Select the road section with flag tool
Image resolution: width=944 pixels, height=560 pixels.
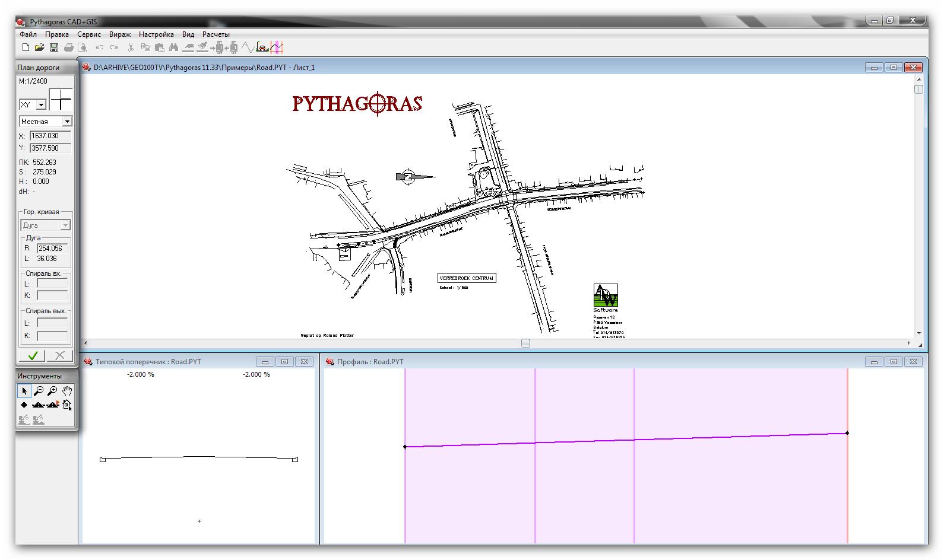[x=53, y=405]
